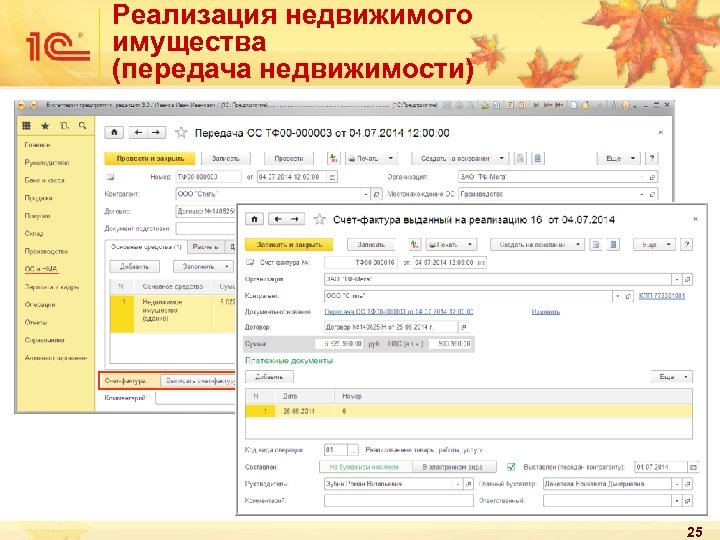This screenshot has width=720, height=540.
Task: Click Изменить link next to basis document
Action: point(546,312)
